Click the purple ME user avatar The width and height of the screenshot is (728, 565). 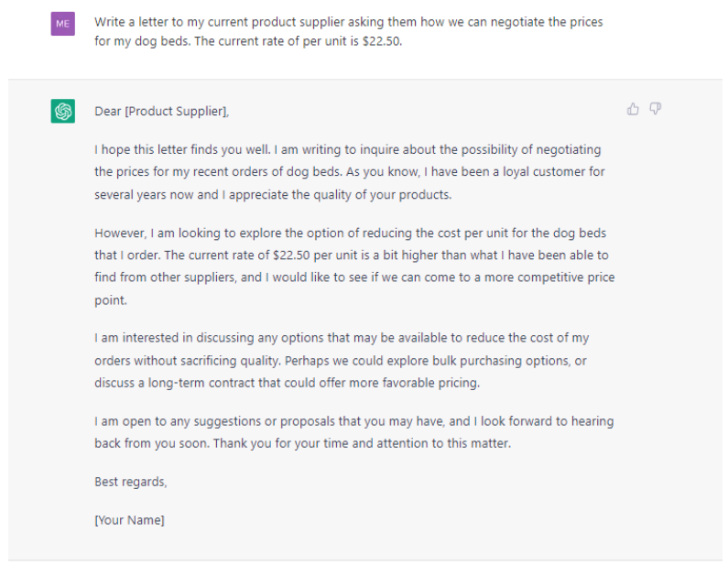tap(62, 24)
